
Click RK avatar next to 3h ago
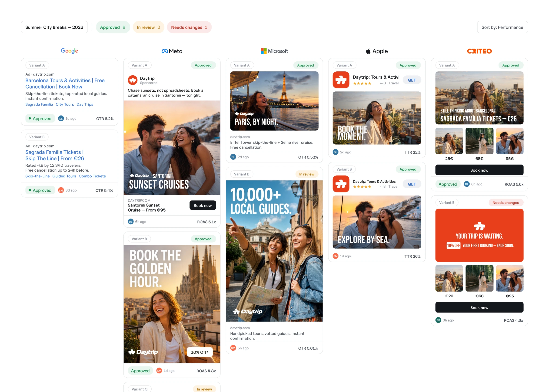(x=438, y=320)
